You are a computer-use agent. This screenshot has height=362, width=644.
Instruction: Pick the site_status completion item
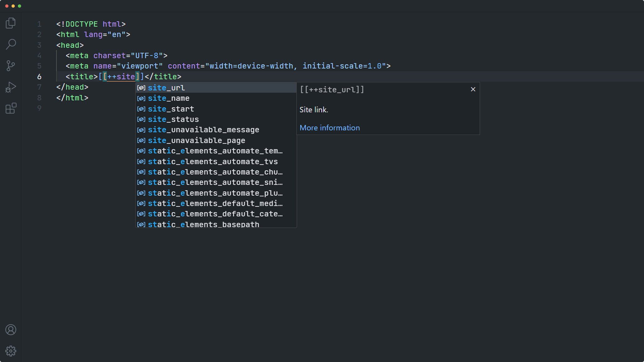coord(173,119)
